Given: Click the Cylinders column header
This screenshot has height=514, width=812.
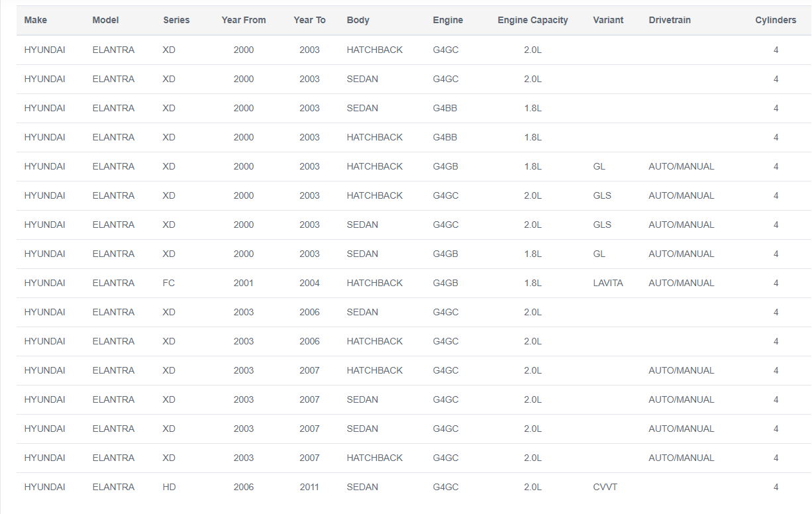Looking at the screenshot, I should [776, 20].
